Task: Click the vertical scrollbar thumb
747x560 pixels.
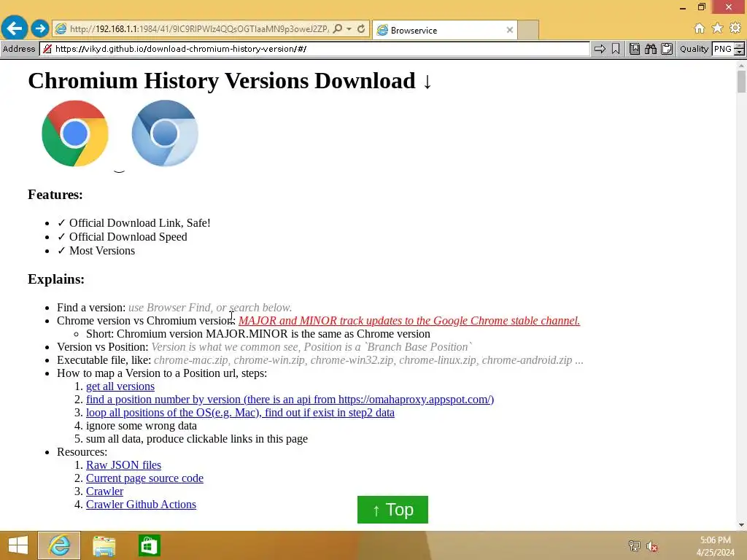Action: click(x=741, y=82)
